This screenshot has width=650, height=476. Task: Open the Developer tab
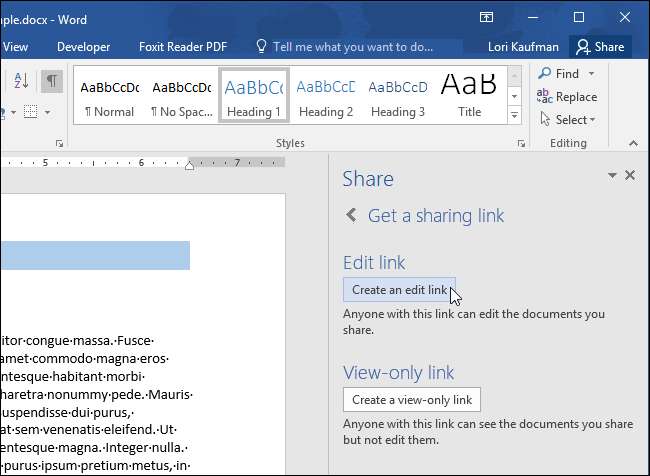point(84,47)
